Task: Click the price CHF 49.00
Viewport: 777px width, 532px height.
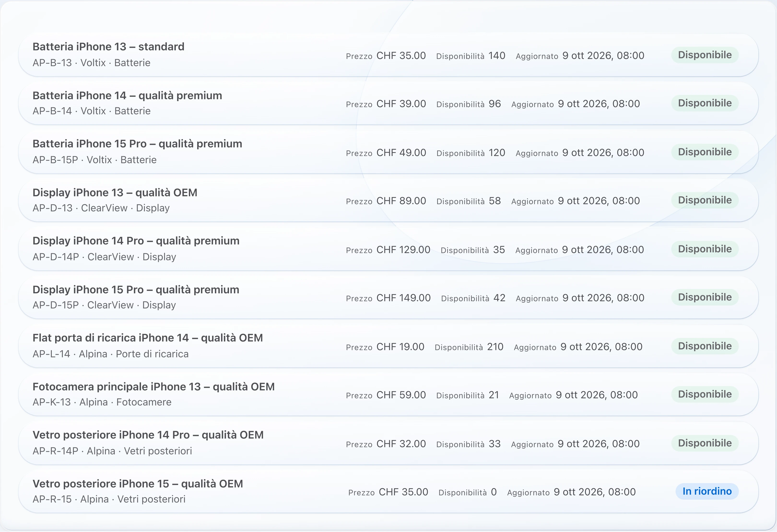Action: pos(401,153)
